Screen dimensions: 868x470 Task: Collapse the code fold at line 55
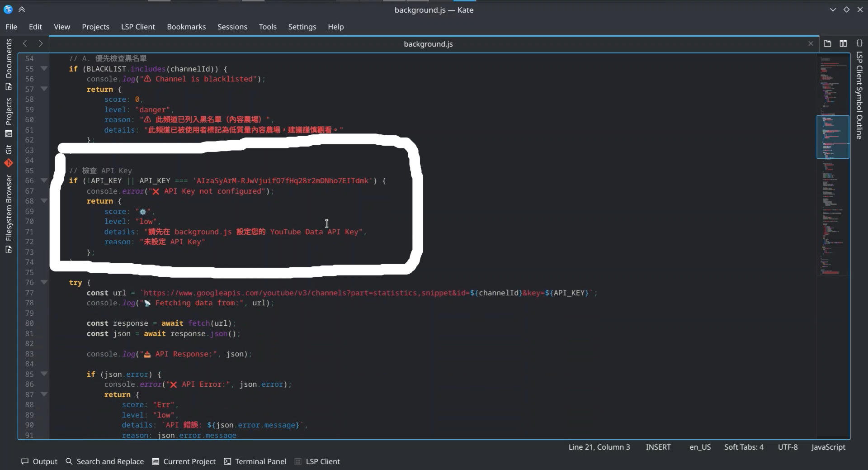[x=44, y=68]
